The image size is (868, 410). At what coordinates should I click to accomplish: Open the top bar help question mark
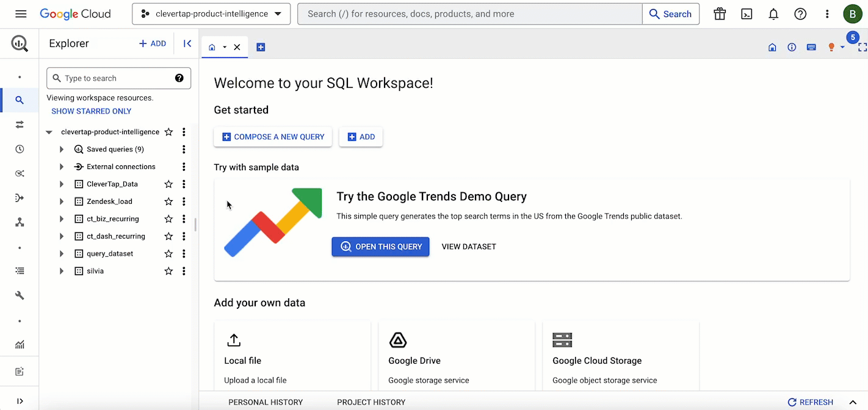800,14
